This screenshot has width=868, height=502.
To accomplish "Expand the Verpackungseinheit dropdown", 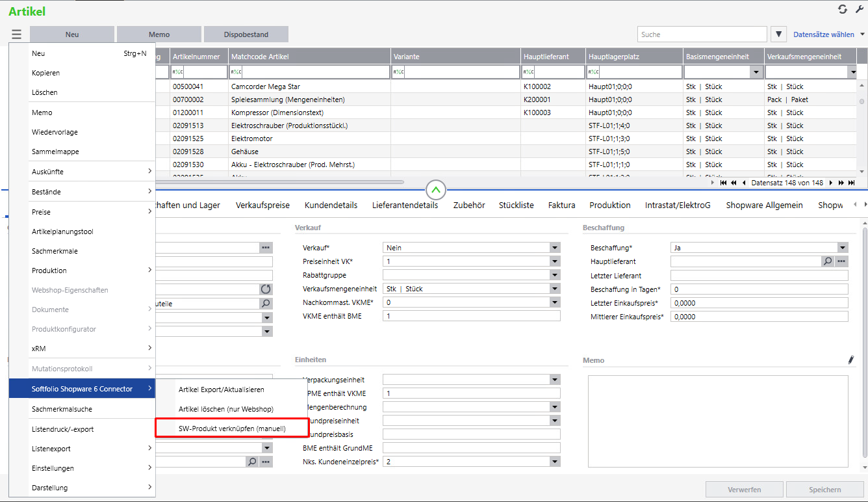I will (554, 380).
